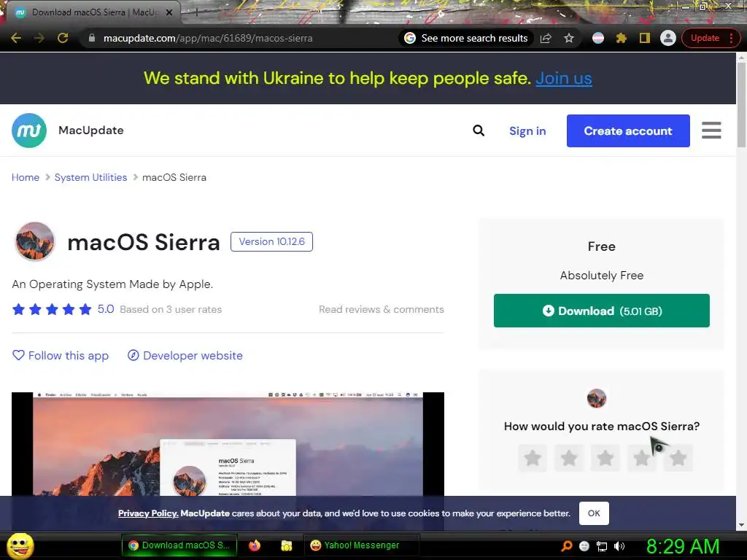The image size is (747, 560).
Task: Rate macOS Sierra three stars
Action: pos(605,458)
